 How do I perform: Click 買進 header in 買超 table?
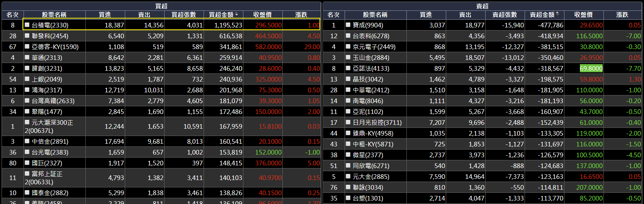(x=105, y=15)
